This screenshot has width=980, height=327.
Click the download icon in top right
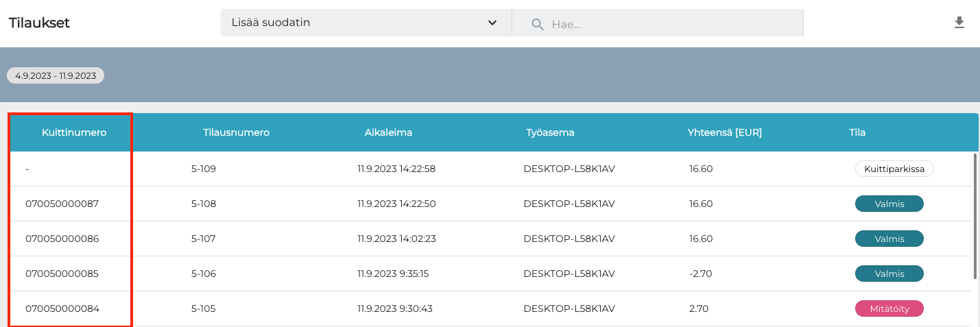959,23
